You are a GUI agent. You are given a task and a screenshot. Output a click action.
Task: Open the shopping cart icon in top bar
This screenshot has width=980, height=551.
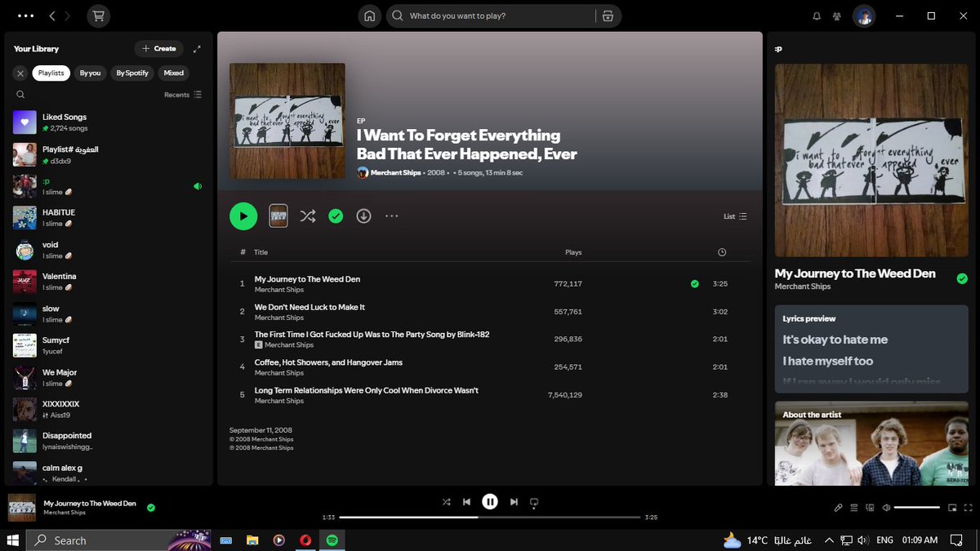coord(99,16)
